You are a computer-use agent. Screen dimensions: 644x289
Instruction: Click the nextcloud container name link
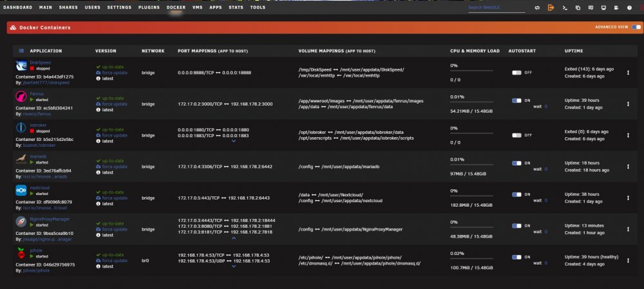40,187
